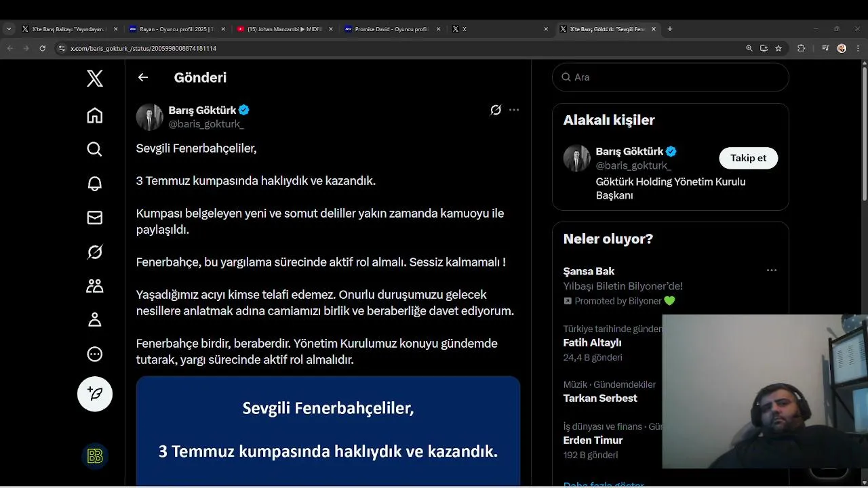868x488 pixels.
Task: Open Grok icon in left sidebar
Action: (95, 252)
